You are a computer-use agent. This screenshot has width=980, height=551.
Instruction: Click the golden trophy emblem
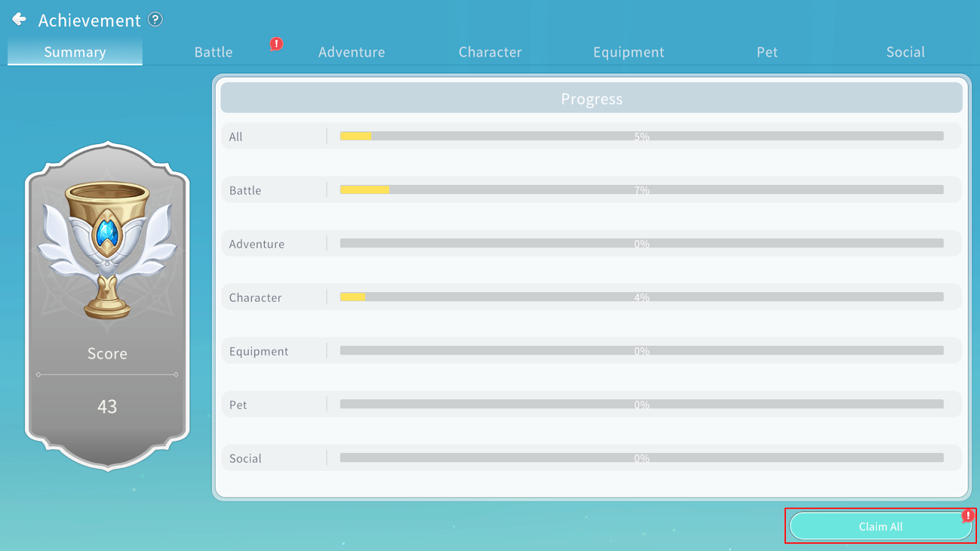coord(107,248)
